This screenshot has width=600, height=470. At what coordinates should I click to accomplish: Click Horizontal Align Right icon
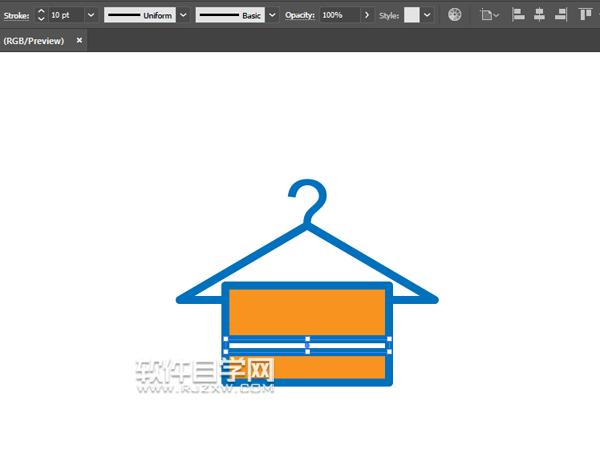(x=560, y=16)
